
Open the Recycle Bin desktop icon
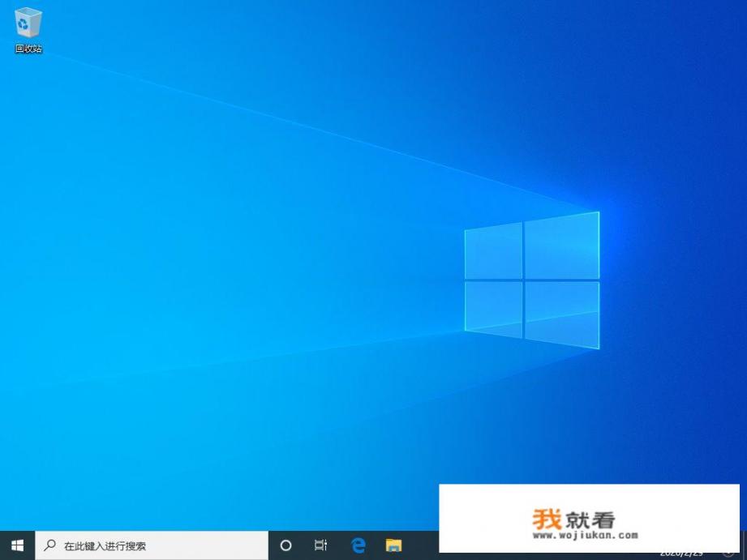click(x=28, y=29)
